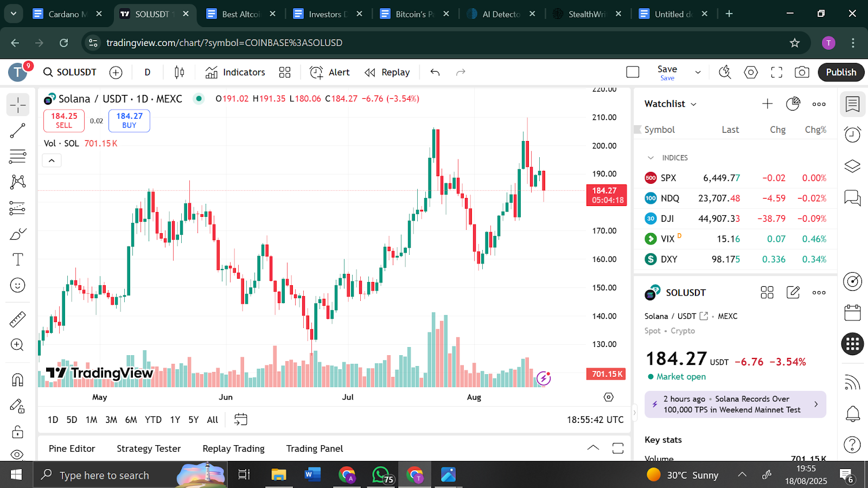This screenshot has height=488, width=868.
Task: Open the Strategy Tester tab
Action: tap(149, 448)
